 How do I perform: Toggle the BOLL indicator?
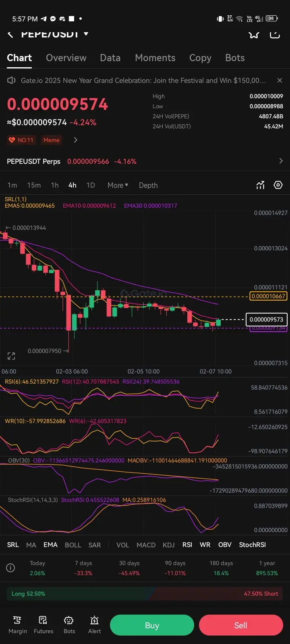click(73, 545)
